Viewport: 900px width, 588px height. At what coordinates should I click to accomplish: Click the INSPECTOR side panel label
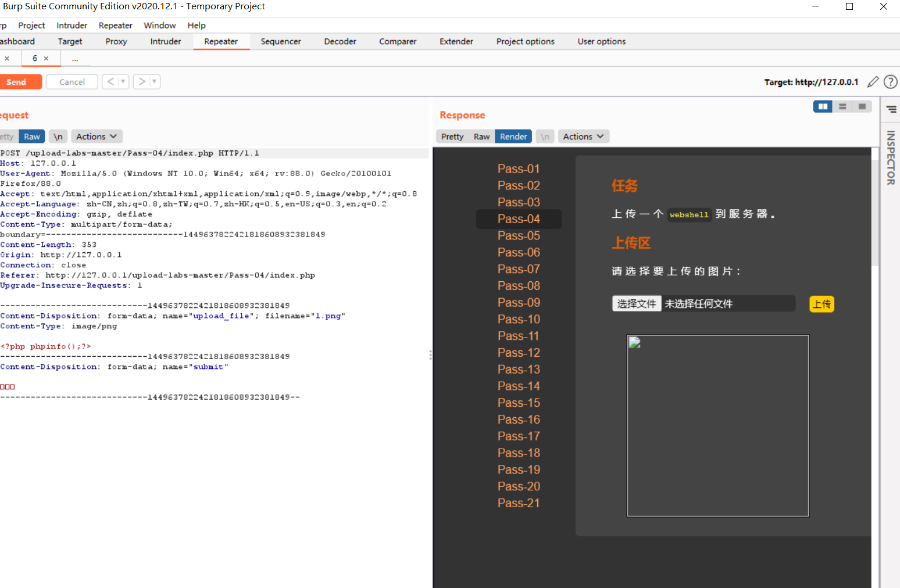[x=890, y=157]
